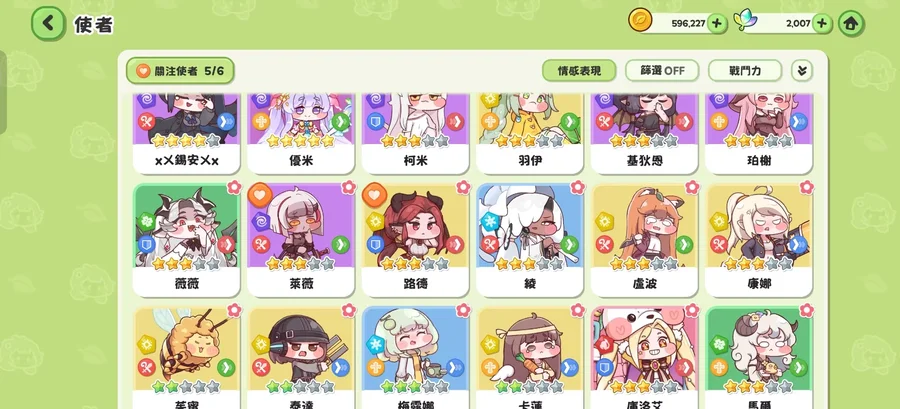Add butterfly gems with plus button

click(x=822, y=24)
